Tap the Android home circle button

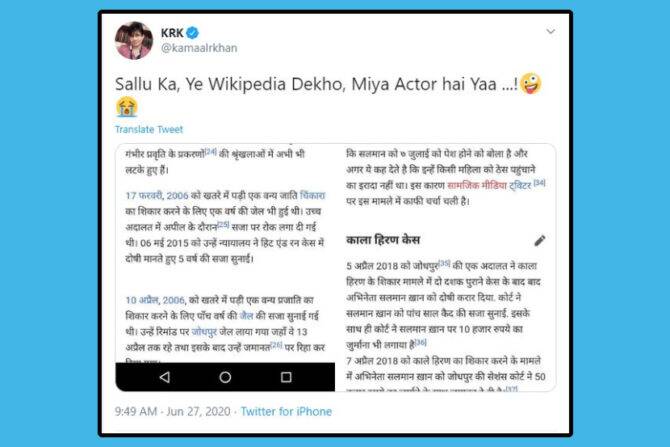point(225,377)
